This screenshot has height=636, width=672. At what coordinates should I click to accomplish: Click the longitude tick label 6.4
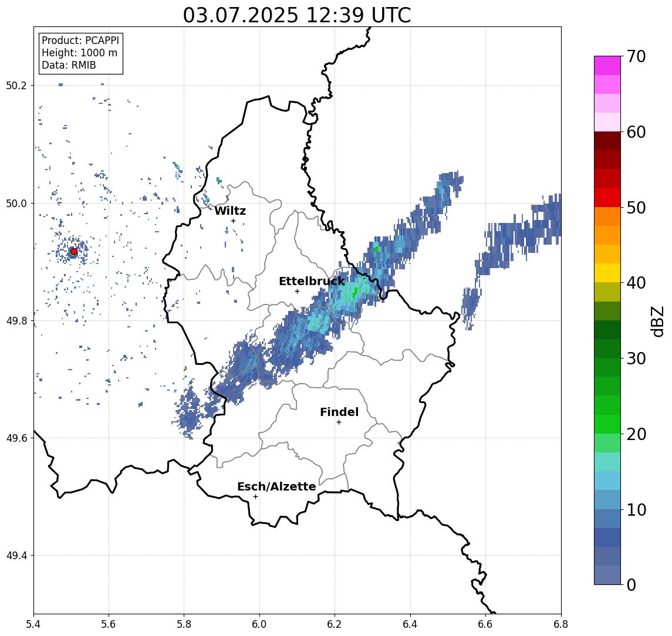(410, 624)
